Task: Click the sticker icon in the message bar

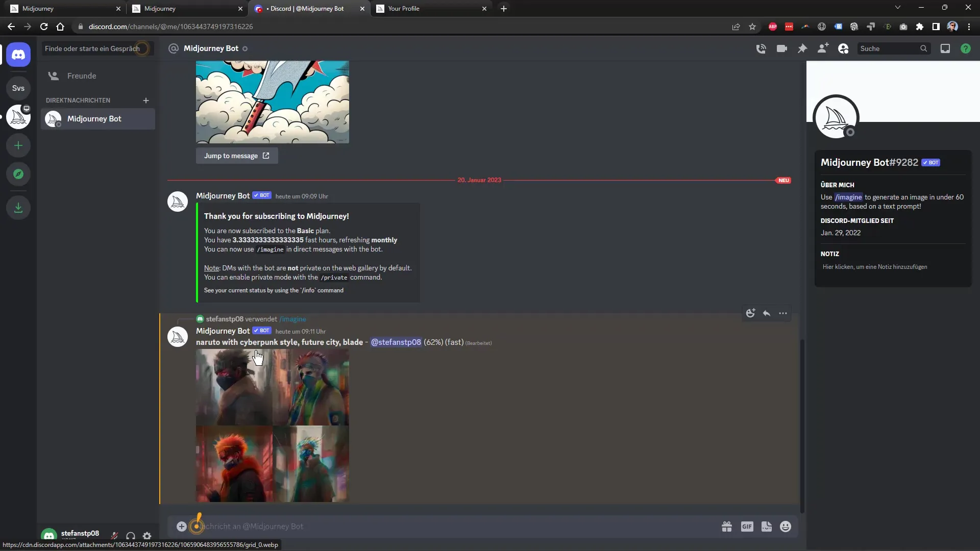Action: click(x=767, y=526)
